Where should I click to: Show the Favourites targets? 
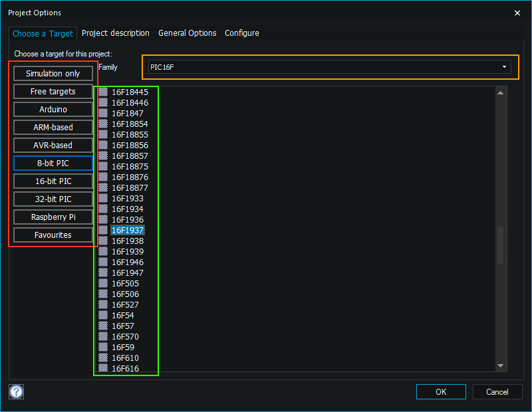tap(53, 235)
